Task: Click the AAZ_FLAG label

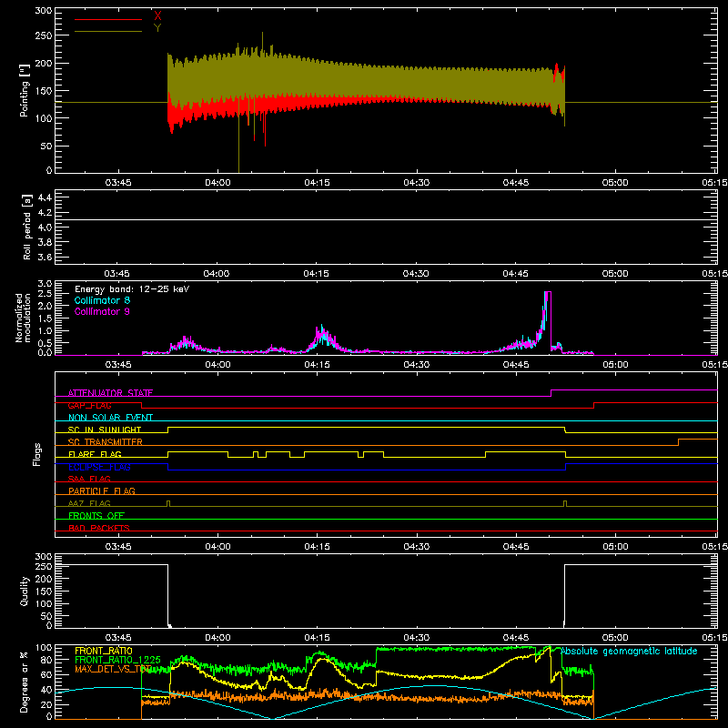Action: click(x=89, y=503)
